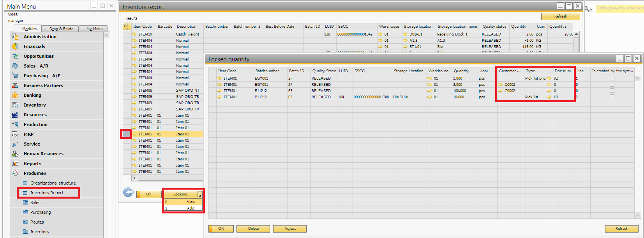Tick system-created checkbox for first locked row
This screenshot has width=644, height=238.
pyautogui.click(x=612, y=78)
